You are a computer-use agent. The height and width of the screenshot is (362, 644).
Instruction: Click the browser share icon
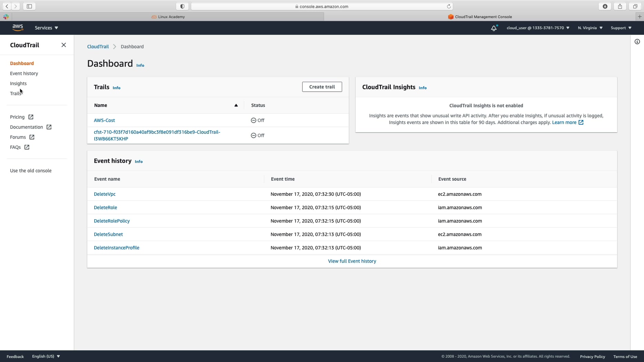pos(620,6)
